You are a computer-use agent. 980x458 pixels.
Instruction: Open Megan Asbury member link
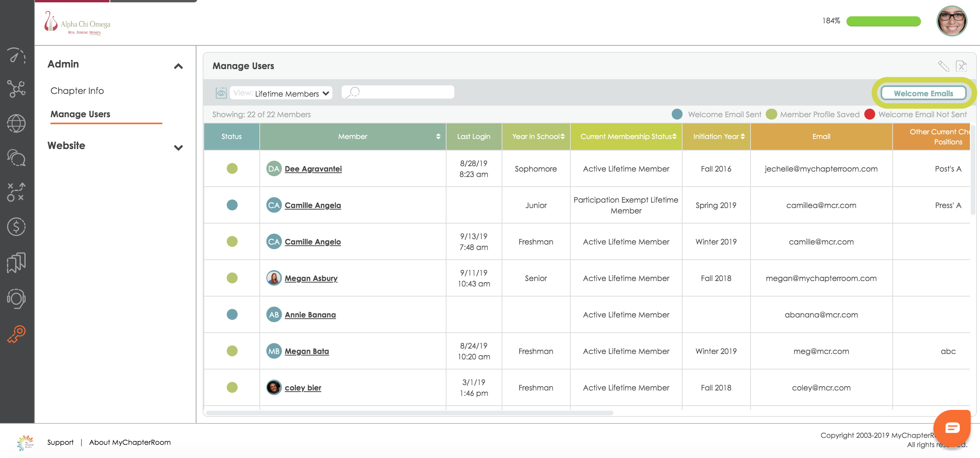(311, 278)
